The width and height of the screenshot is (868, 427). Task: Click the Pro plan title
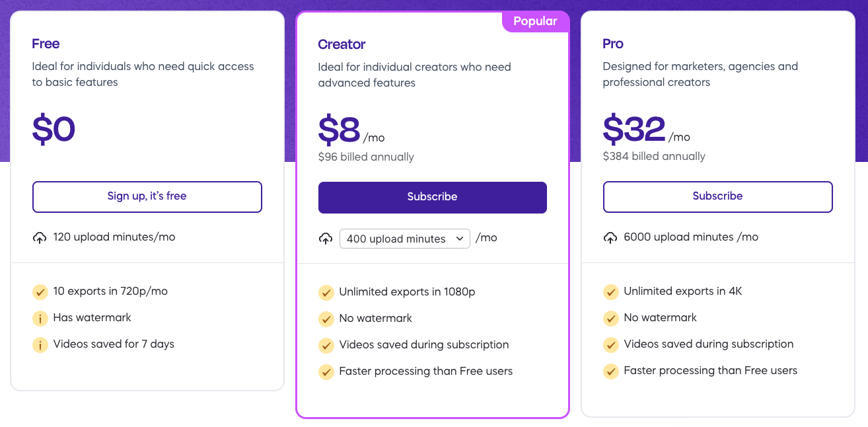pyautogui.click(x=613, y=44)
